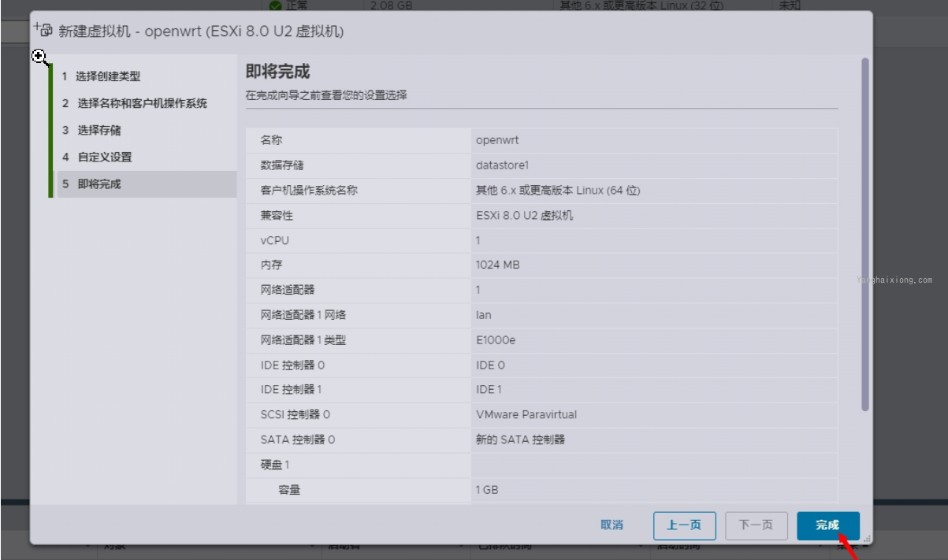Click the 数据存储 row label

click(282, 165)
